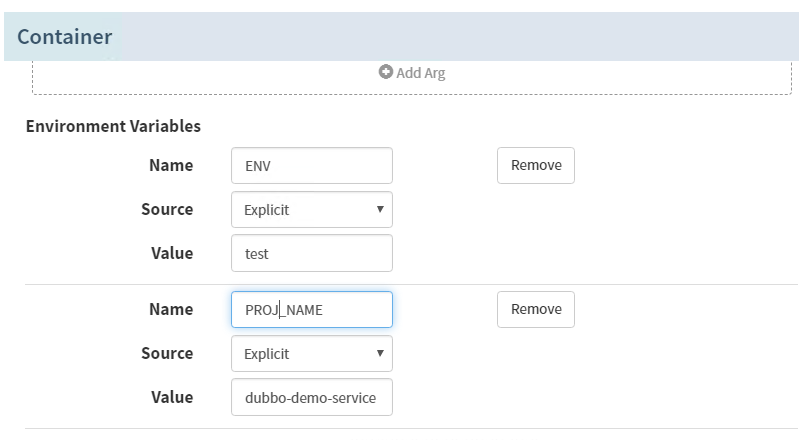Click the Value label beside test field

pyautogui.click(x=171, y=253)
